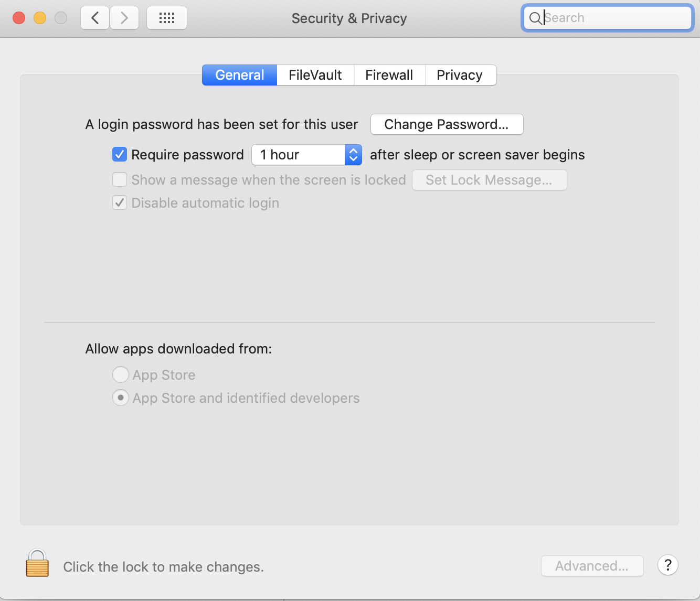Click Change Password button
The image size is (700, 601).
pyautogui.click(x=447, y=124)
